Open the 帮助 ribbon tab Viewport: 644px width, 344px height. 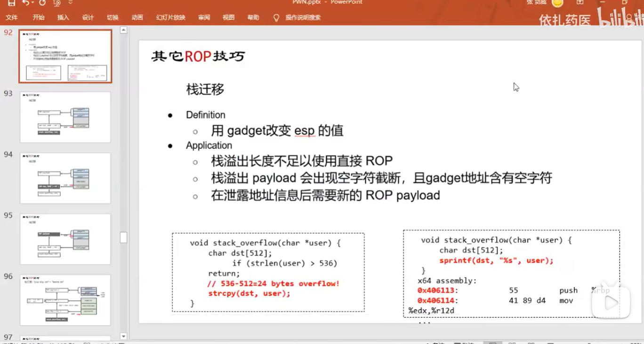[253, 17]
